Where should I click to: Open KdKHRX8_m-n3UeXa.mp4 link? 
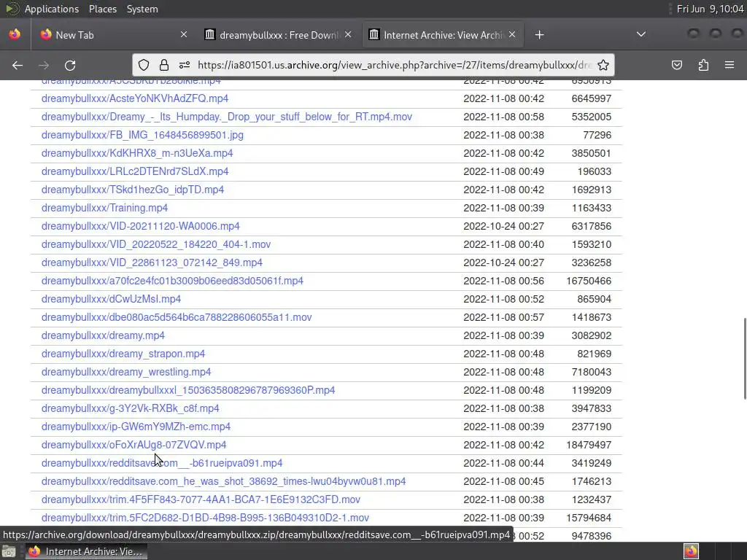[137, 153]
